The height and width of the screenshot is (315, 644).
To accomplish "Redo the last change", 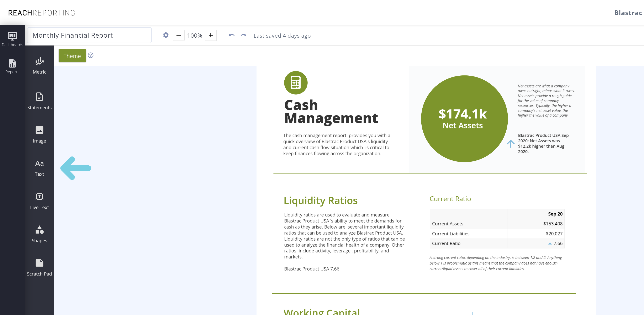I will 243,36.
